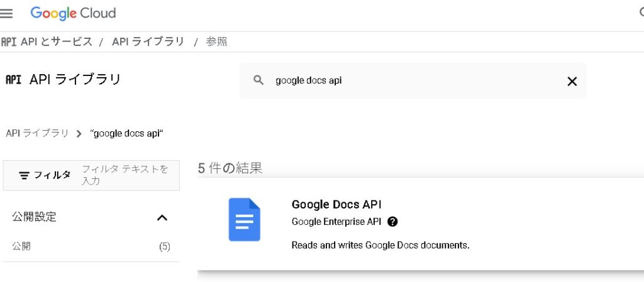Click the search icon in top-right corner
The height and width of the screenshot is (282, 644).
coord(640,13)
